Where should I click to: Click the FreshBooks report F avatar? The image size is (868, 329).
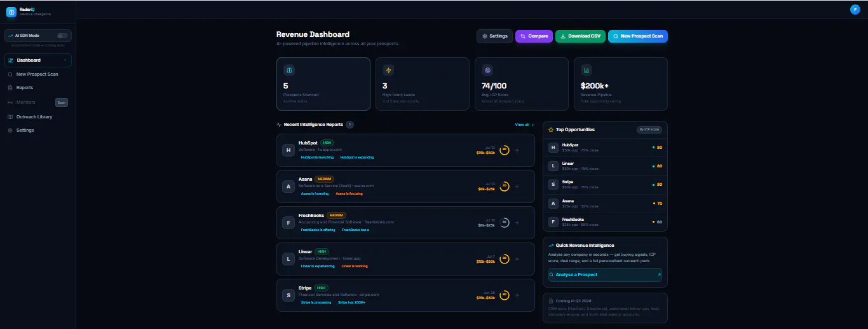(288, 223)
